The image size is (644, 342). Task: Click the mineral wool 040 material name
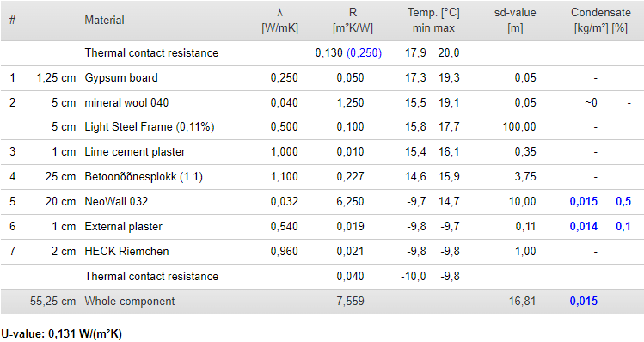pos(126,102)
